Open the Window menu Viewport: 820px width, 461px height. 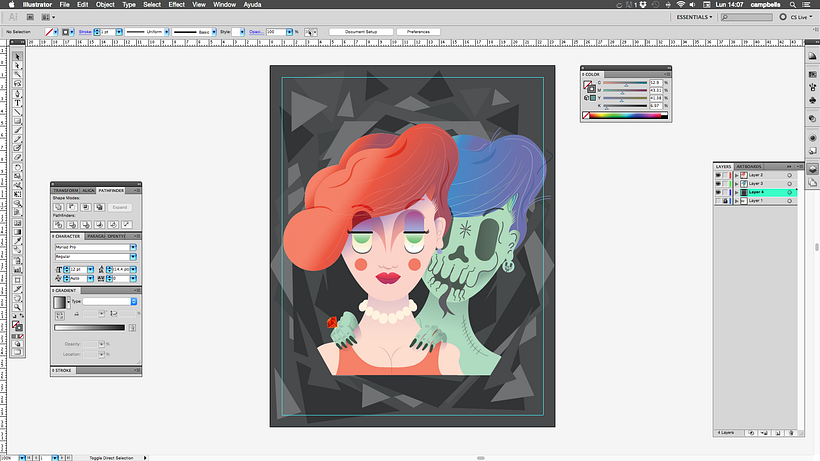tap(224, 5)
